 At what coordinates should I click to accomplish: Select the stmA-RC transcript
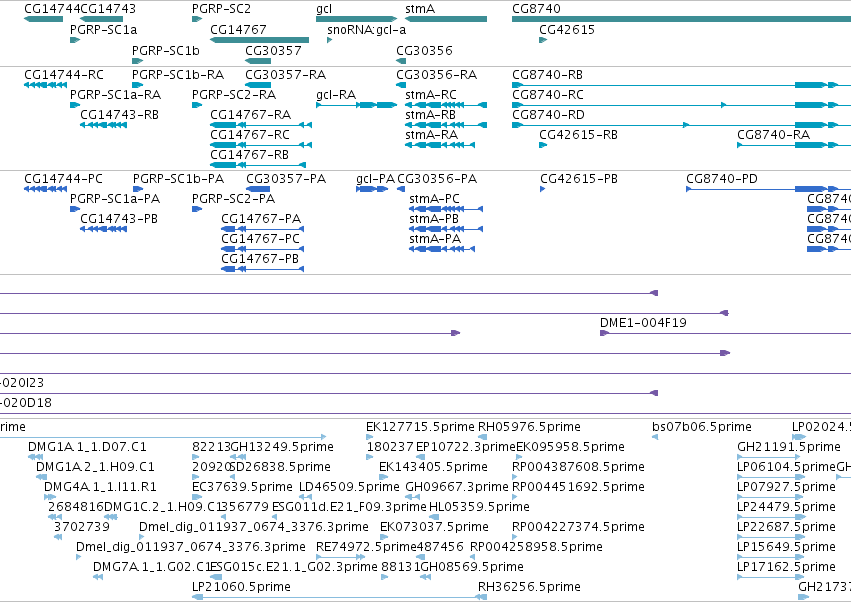pyautogui.click(x=446, y=105)
